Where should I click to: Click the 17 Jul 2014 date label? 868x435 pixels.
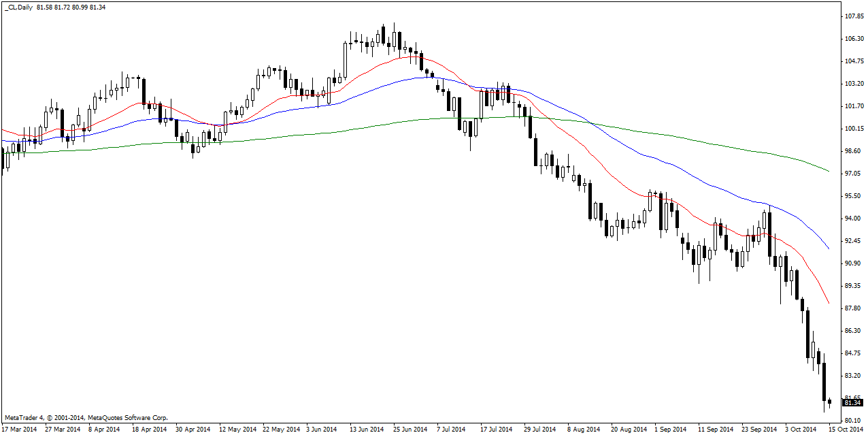[497, 430]
